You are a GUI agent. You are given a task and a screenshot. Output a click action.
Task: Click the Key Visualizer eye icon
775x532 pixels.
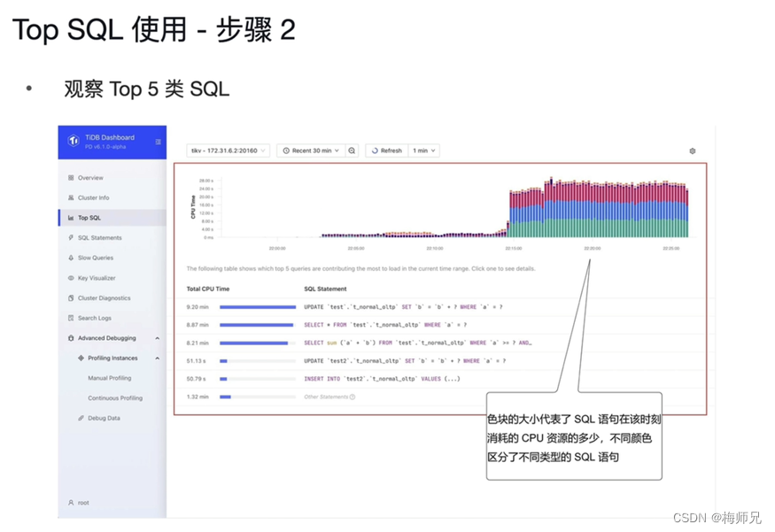[71, 278]
